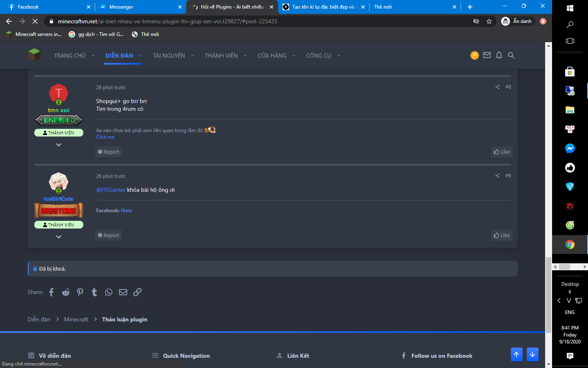Open the 'Click me' signature link
The height and width of the screenshot is (368, 588).
pyautogui.click(x=105, y=137)
